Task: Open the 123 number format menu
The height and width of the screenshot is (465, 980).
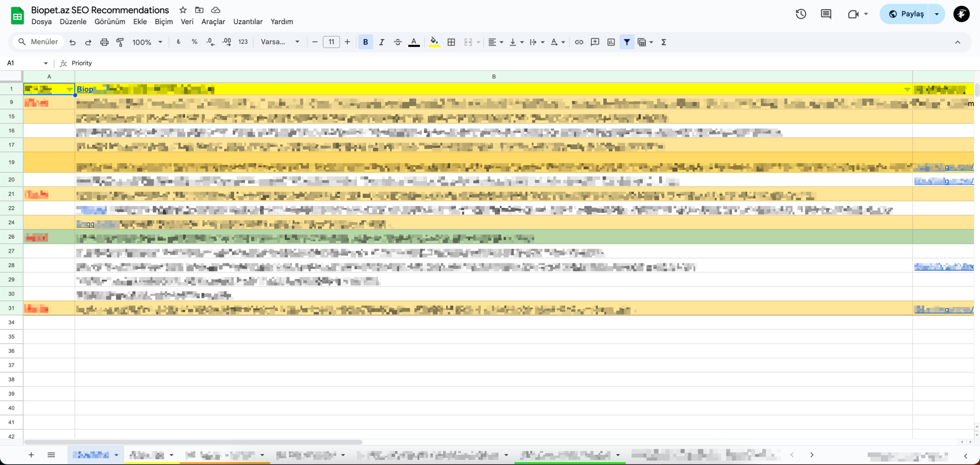Action: pos(243,42)
